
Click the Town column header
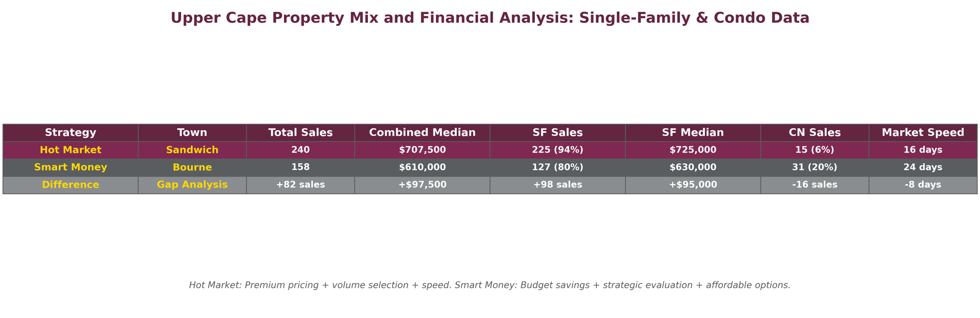(x=192, y=133)
